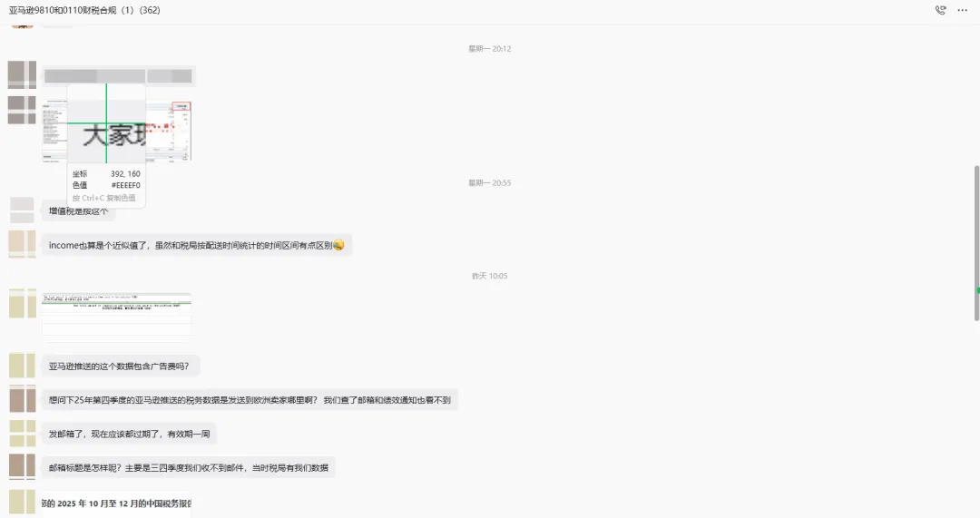Click the 发邮箱了,现在应该都过期了 message
980x518 pixels.
(130, 434)
